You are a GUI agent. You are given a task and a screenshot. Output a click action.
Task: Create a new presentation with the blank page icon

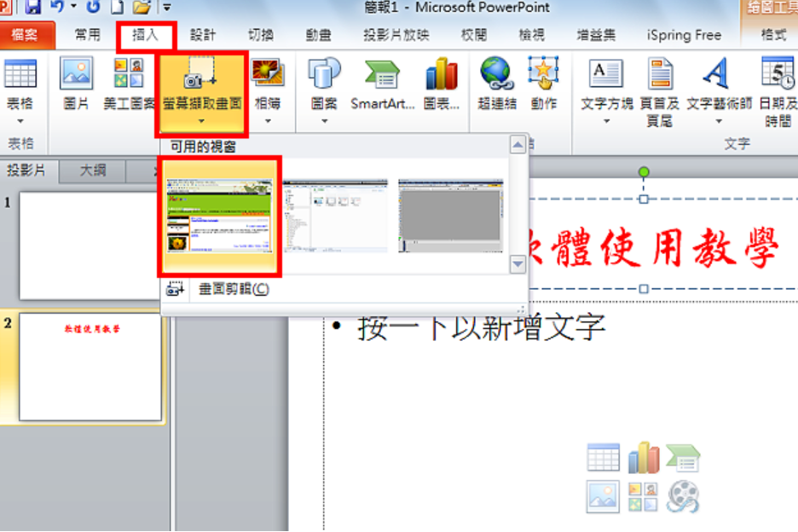[118, 7]
